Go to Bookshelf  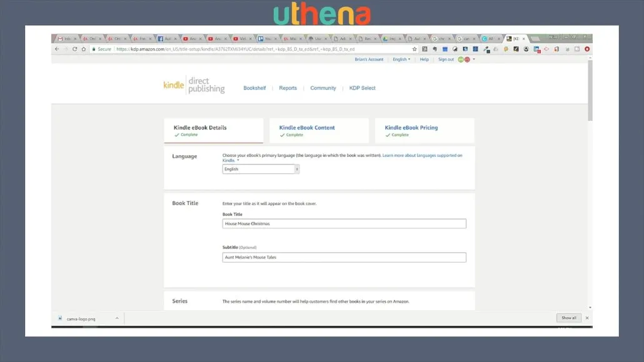pyautogui.click(x=254, y=88)
